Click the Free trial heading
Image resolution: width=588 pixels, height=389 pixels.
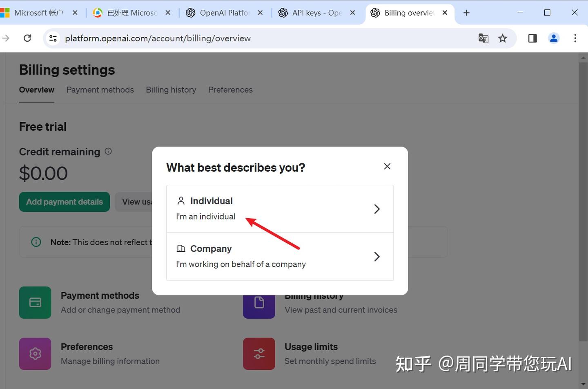tap(43, 127)
